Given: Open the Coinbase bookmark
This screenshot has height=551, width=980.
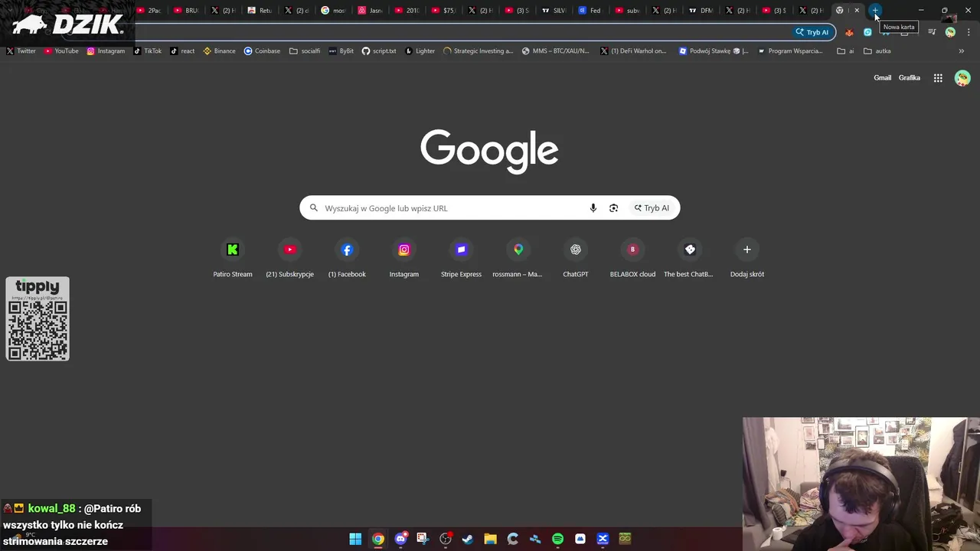Looking at the screenshot, I should pos(262,51).
